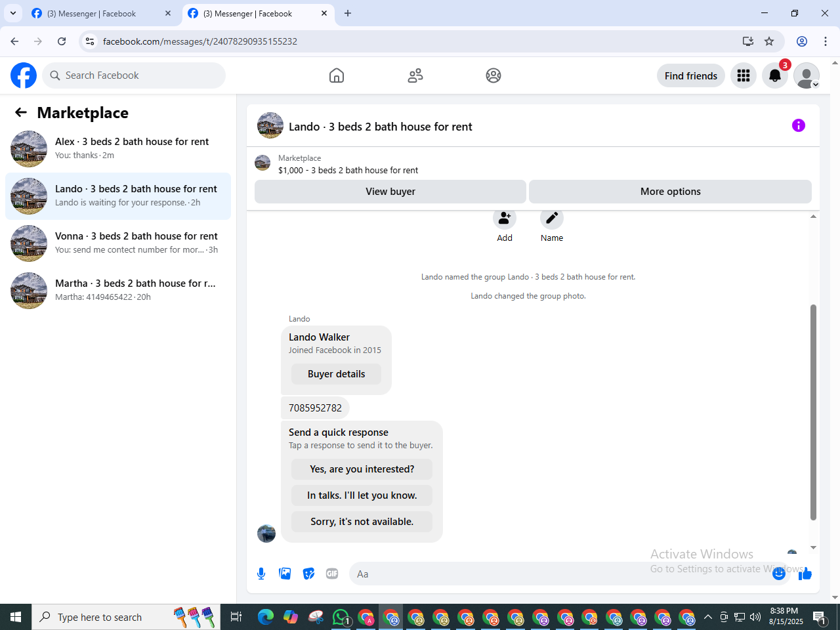Choose a GIF icon
840x630 pixels.
tap(332, 574)
